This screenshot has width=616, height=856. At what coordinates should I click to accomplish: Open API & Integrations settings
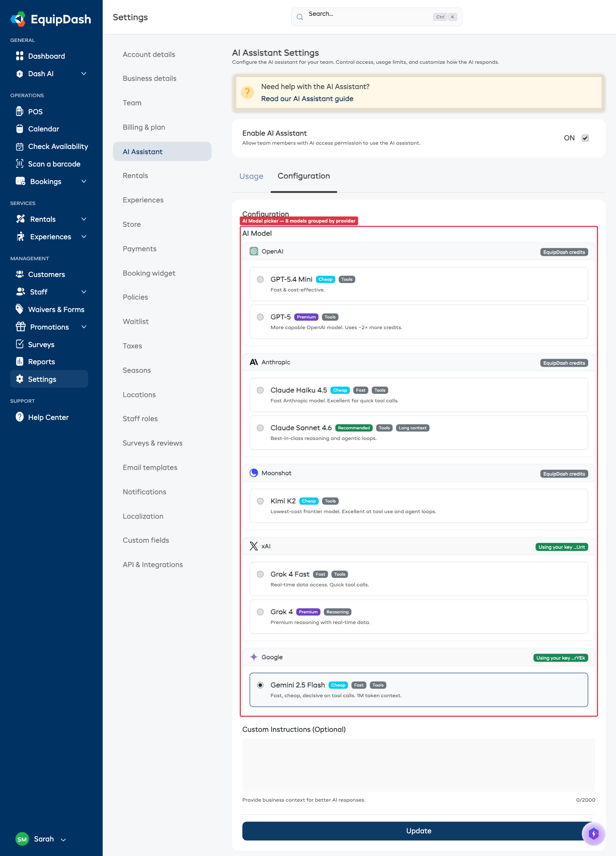(x=153, y=565)
